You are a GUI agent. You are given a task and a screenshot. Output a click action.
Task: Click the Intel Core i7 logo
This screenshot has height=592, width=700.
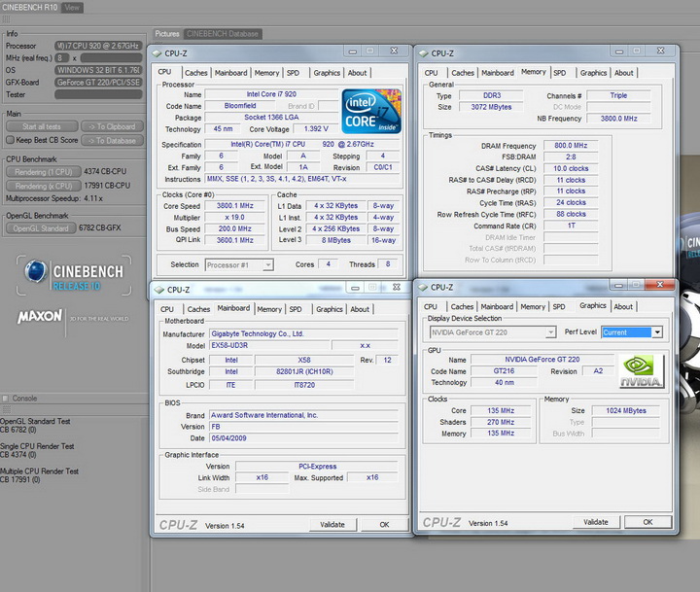click(x=369, y=109)
